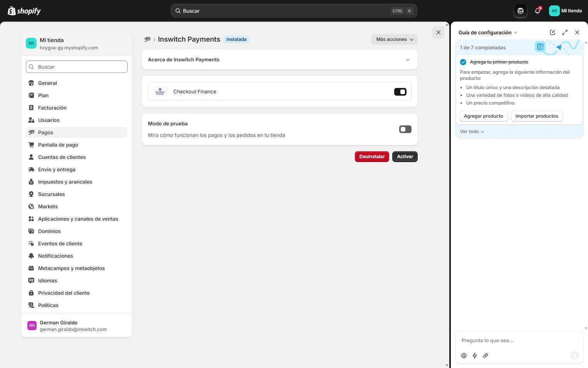The width and height of the screenshot is (588, 368).
Task: Click the 1 de 7 completadas progress text
Action: coord(483,47)
